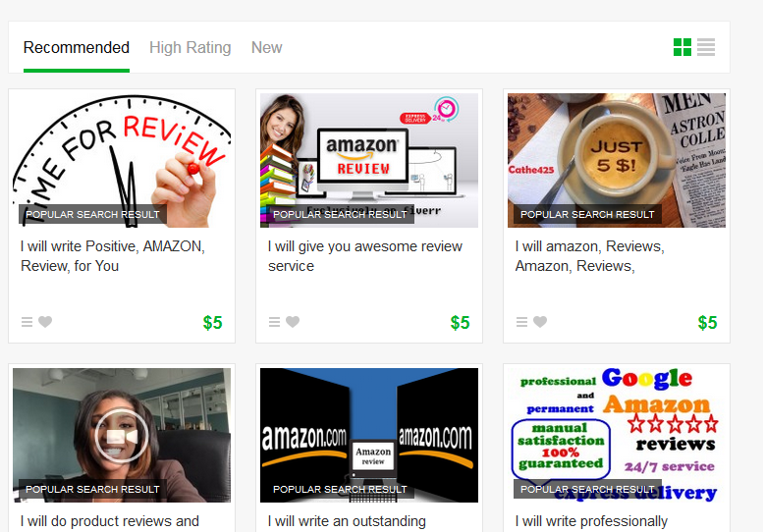This screenshot has height=532, width=763.
Task: Add 'write Positive, AMAZON, Review' gig to collection
Action: 27,322
